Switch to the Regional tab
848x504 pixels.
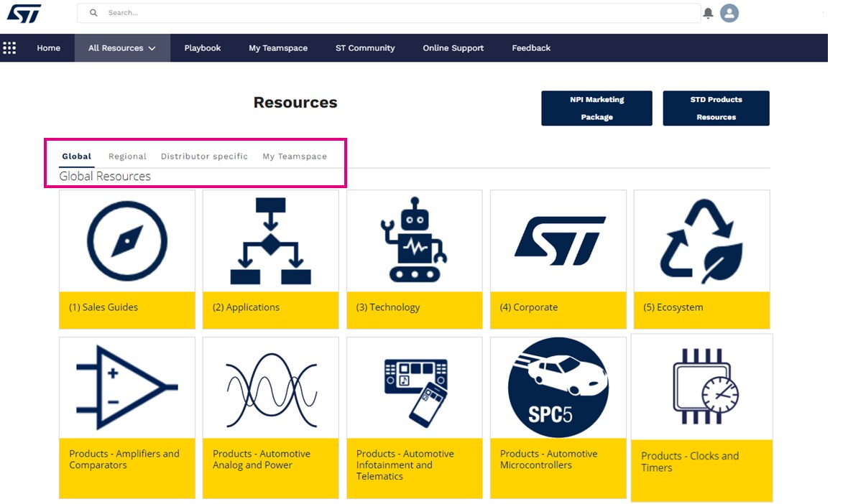[127, 157]
